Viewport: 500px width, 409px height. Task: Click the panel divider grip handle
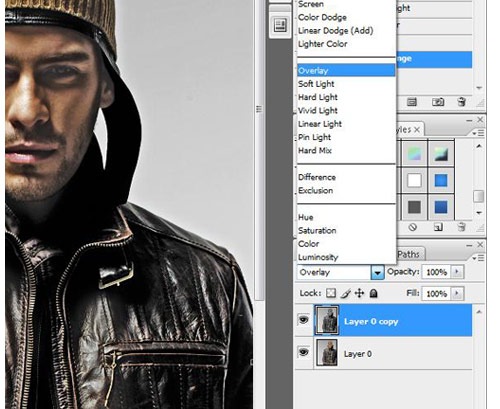[259, 109]
